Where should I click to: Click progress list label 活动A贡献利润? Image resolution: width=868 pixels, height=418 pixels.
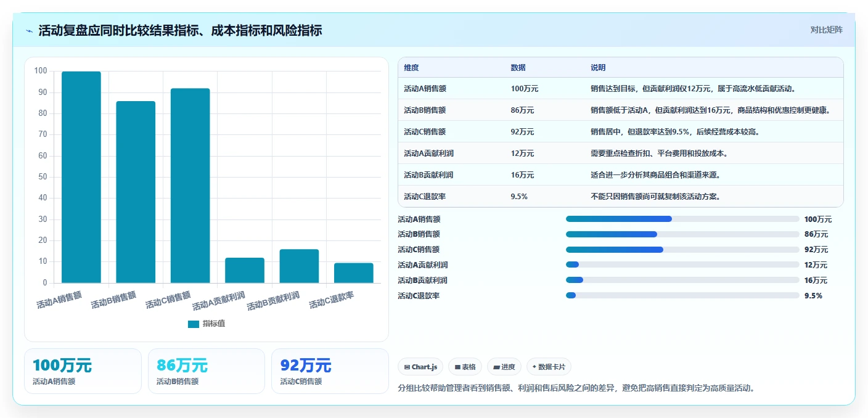423,265
